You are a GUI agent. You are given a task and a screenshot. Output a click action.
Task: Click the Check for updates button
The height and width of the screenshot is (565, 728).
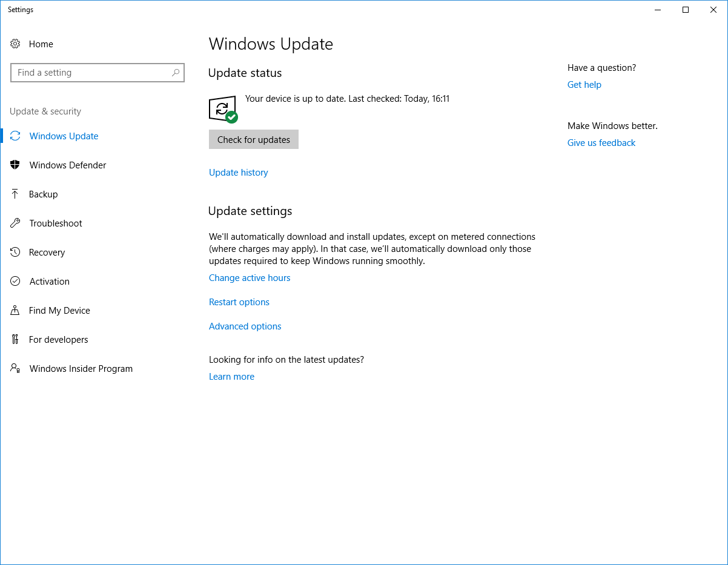(254, 139)
